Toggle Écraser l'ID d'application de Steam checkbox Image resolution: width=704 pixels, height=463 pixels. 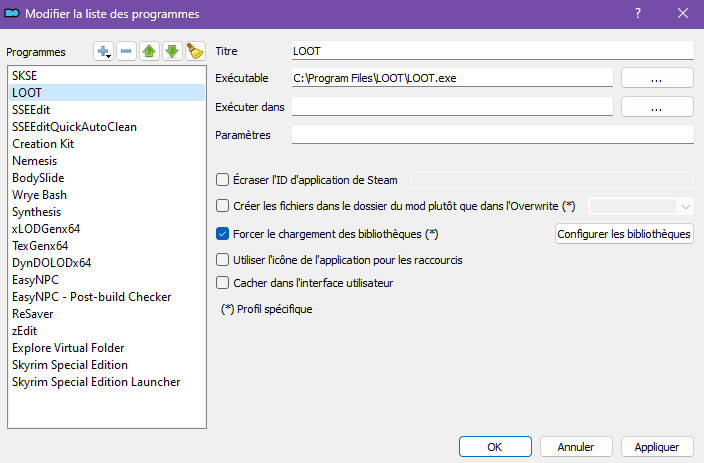222,180
